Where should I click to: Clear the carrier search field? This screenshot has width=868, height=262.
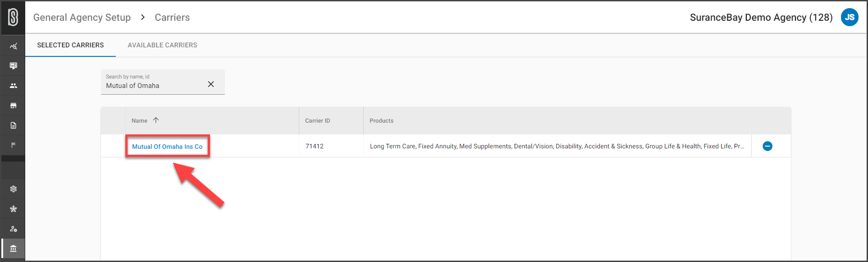click(x=211, y=84)
